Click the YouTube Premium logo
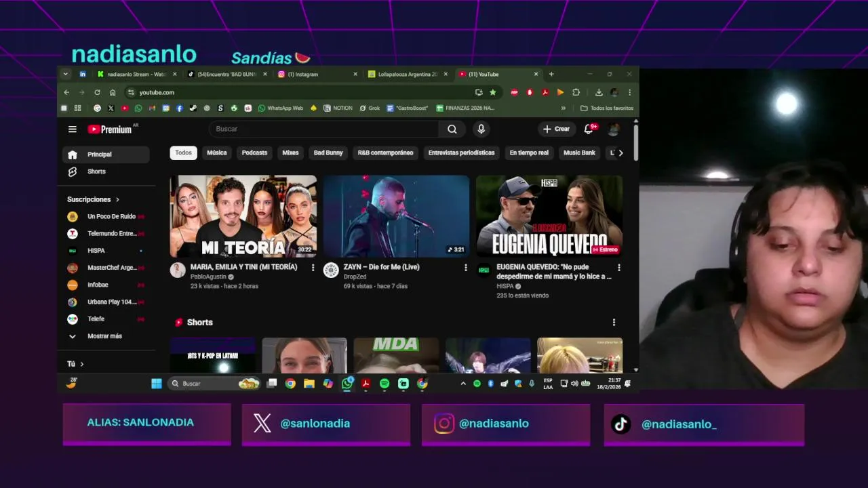The height and width of the screenshot is (488, 868). 110,129
